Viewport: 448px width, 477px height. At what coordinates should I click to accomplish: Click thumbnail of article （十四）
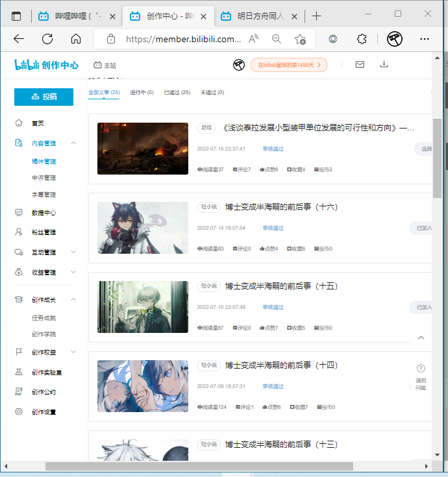[x=142, y=386]
